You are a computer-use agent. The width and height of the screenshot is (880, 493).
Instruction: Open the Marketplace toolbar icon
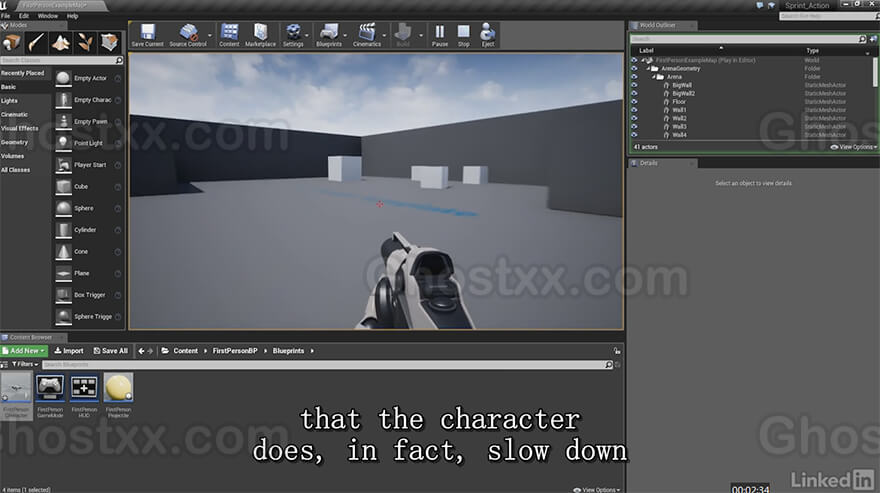tap(260, 35)
